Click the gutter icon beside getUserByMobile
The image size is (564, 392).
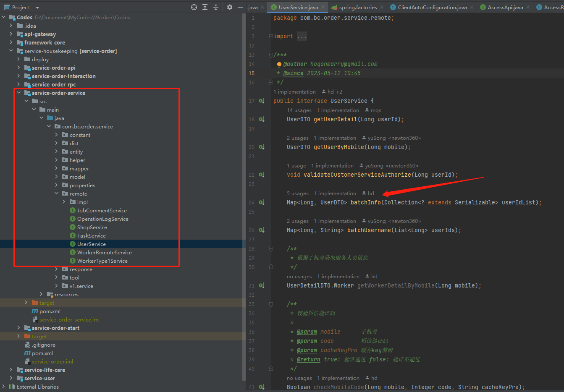point(261,147)
